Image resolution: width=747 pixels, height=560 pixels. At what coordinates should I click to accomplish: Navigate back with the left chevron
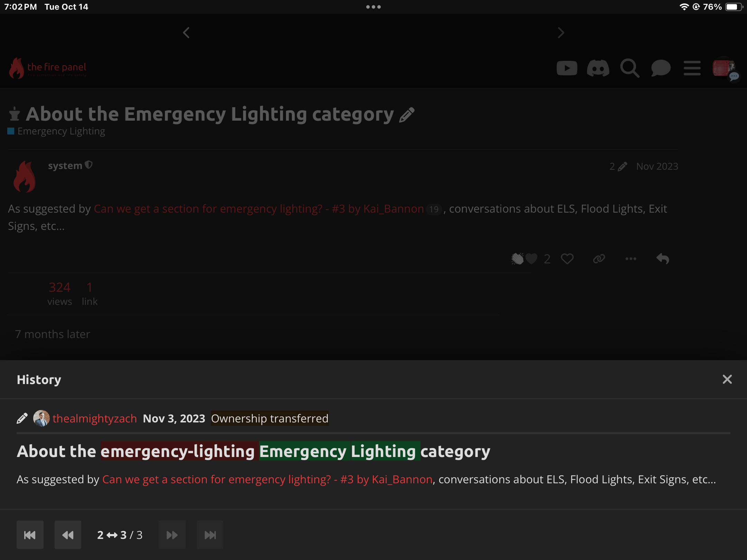[186, 33]
